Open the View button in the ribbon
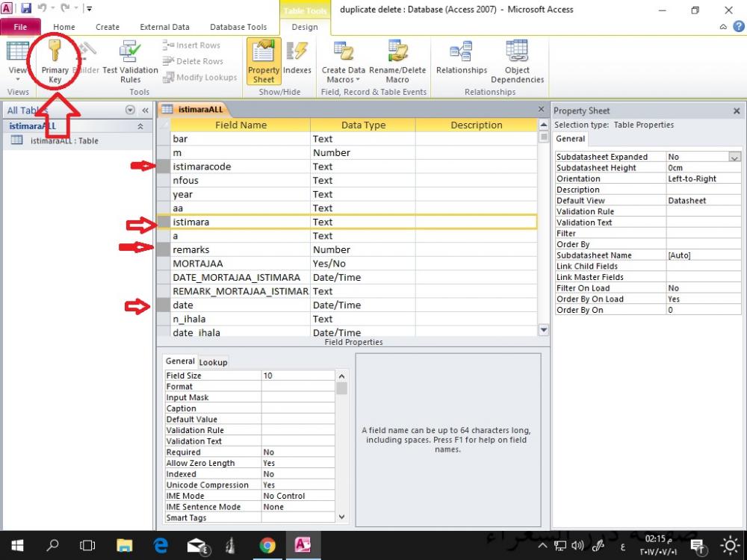This screenshot has height=560, width=747. point(18,62)
